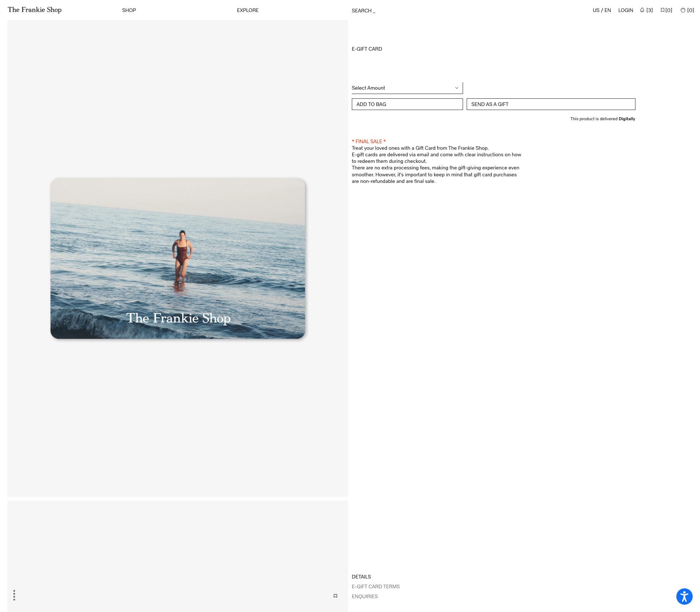Image resolution: width=700 pixels, height=612 pixels.
Task: Go to LOGIN page
Action: tap(626, 10)
